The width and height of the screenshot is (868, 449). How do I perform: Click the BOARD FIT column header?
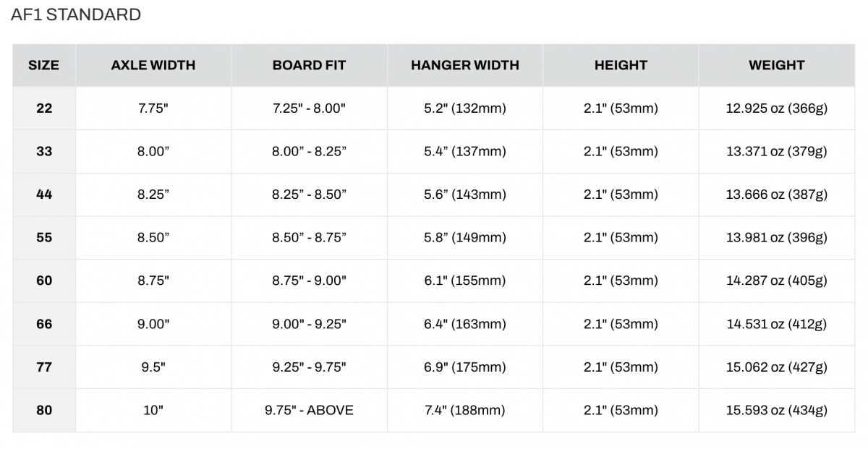click(310, 65)
